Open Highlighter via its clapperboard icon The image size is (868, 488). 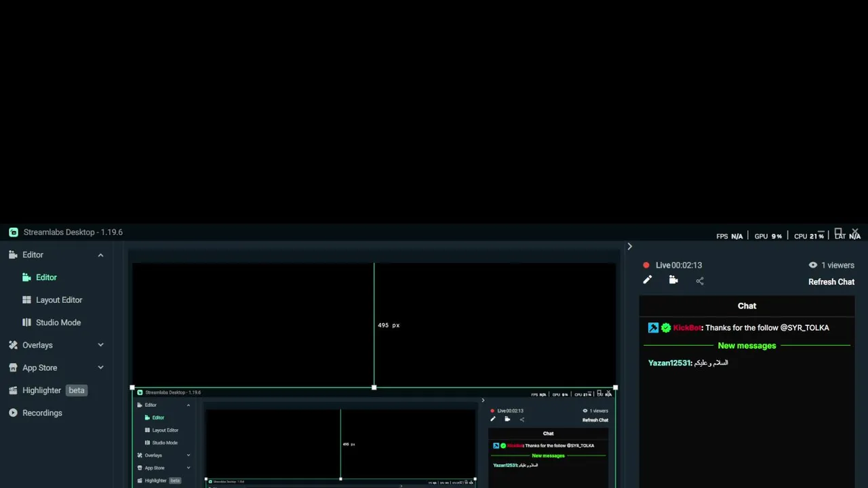pos(13,390)
